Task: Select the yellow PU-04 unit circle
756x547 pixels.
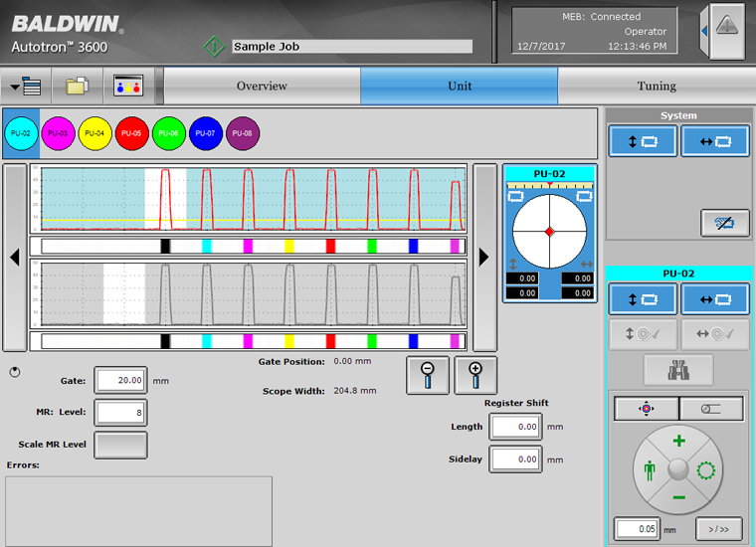Action: [94, 133]
